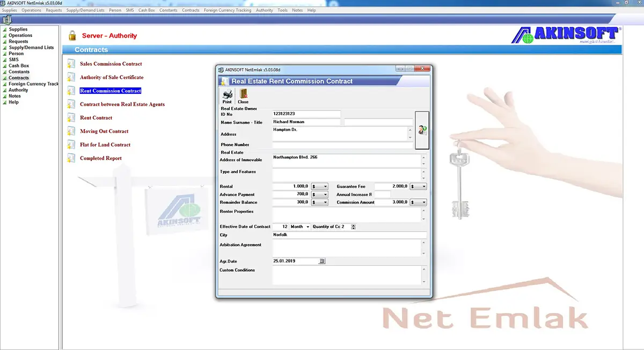Click the Server - Authority padlock icon

[72, 36]
